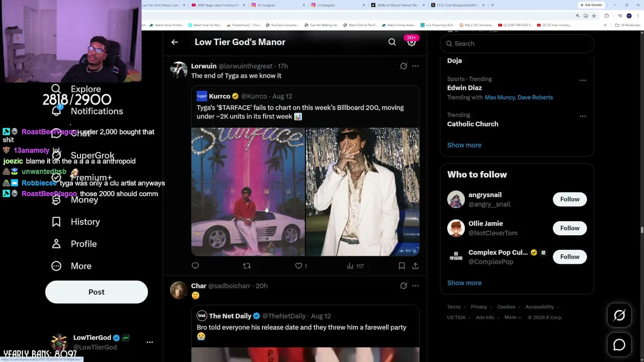View analytics showing 117 views
The image size is (644, 362).
(x=355, y=266)
